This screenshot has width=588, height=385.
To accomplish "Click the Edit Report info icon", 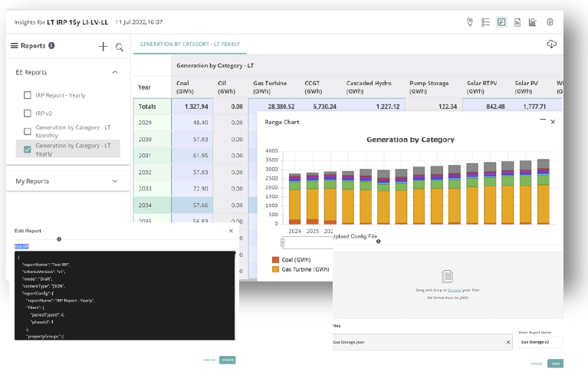I will [x=59, y=239].
